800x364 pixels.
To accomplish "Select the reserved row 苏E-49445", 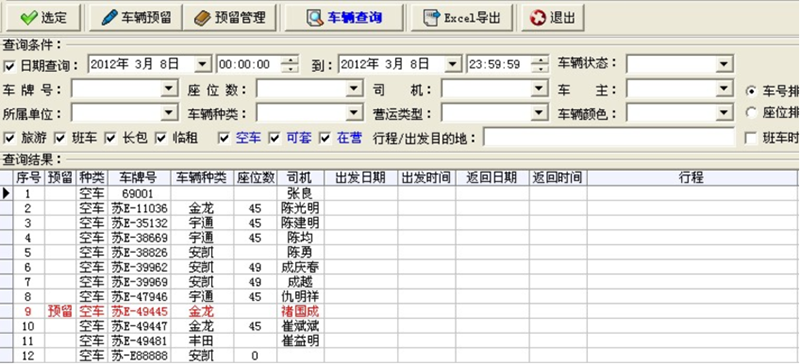I will (x=400, y=311).
